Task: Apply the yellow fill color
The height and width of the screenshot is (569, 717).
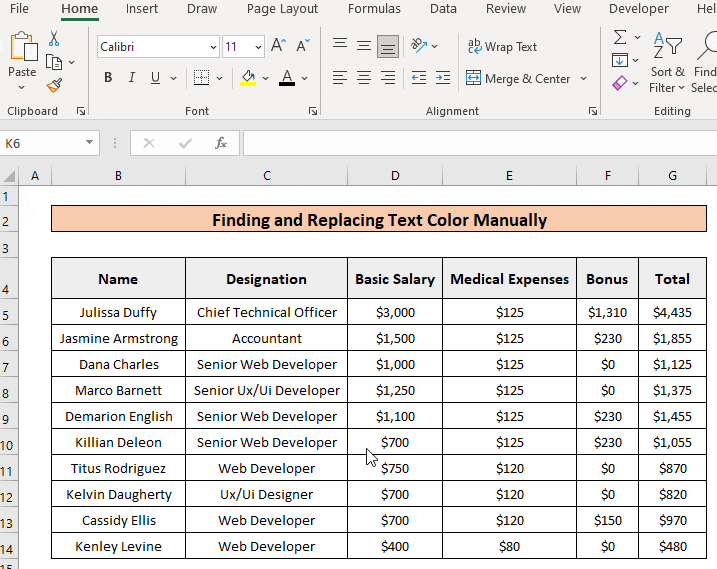Action: coord(248,78)
